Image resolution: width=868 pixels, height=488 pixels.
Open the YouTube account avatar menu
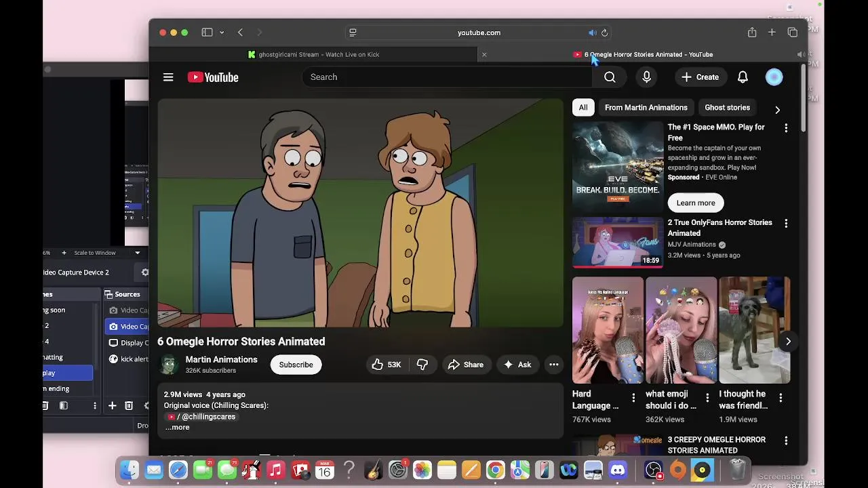coord(774,77)
